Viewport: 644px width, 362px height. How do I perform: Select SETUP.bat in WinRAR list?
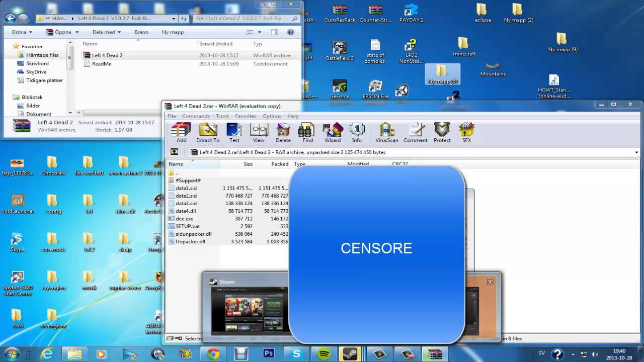click(x=187, y=226)
